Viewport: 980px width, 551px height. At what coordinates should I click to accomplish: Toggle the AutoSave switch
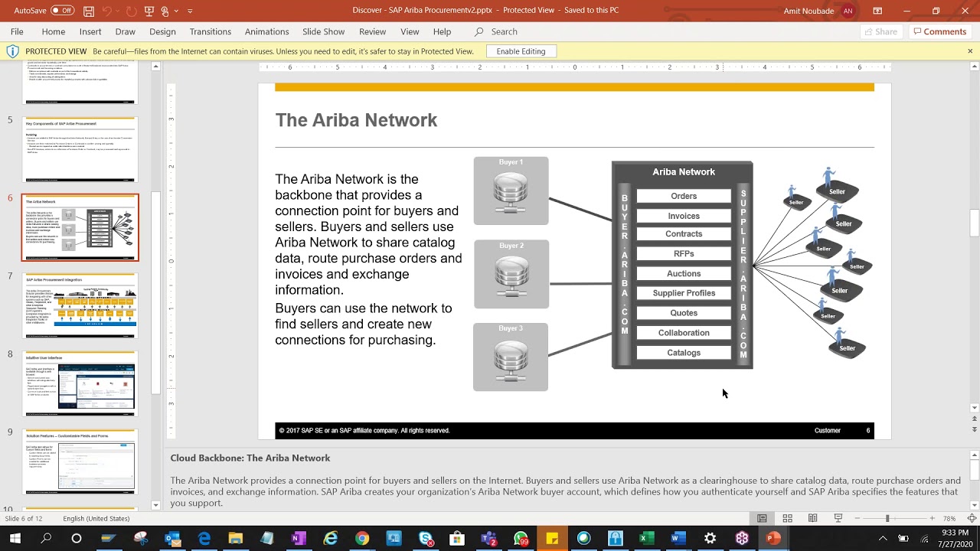63,11
